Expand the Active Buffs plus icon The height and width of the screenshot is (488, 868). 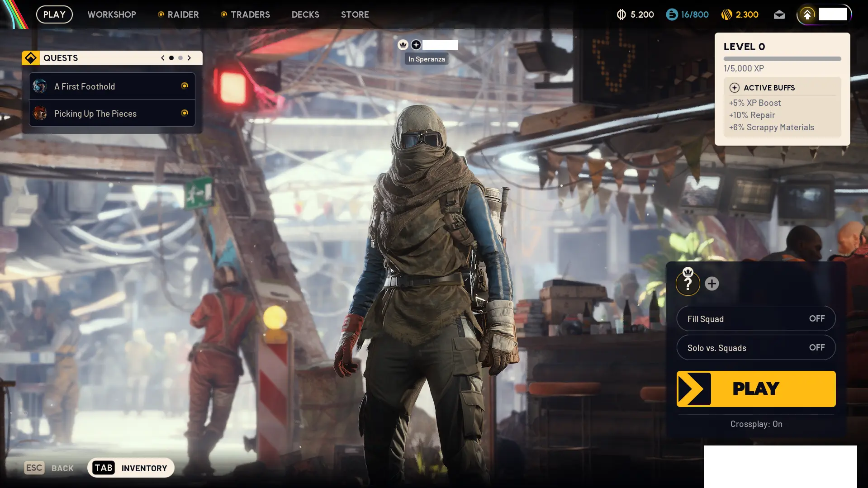[735, 88]
